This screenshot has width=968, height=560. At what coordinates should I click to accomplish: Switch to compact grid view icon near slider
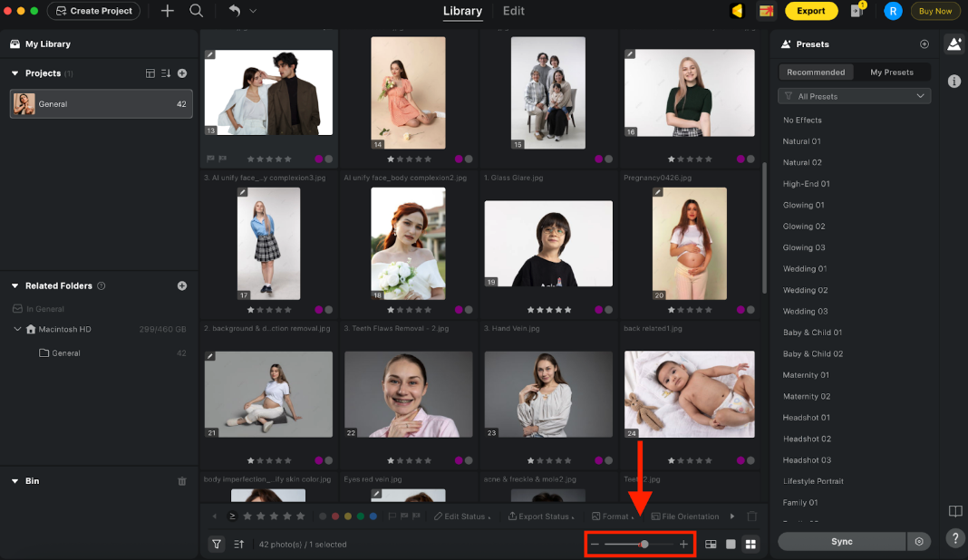point(751,544)
